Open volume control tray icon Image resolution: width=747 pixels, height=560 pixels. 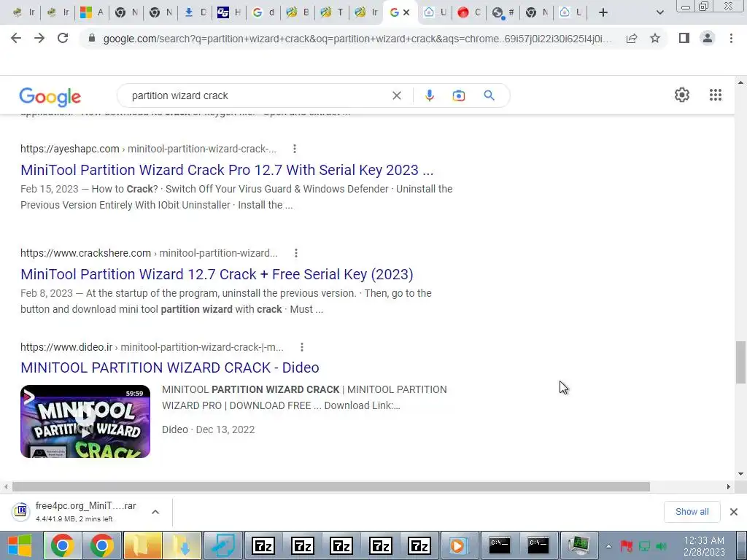pos(661,546)
